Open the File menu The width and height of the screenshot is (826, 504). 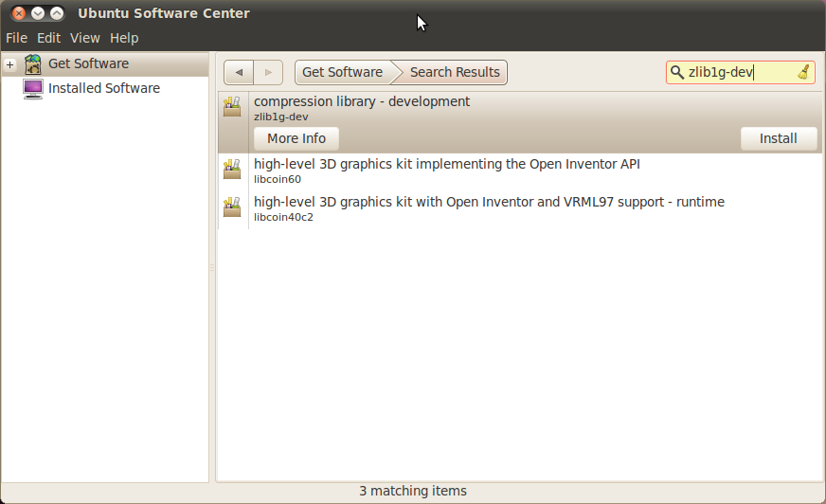click(x=16, y=38)
